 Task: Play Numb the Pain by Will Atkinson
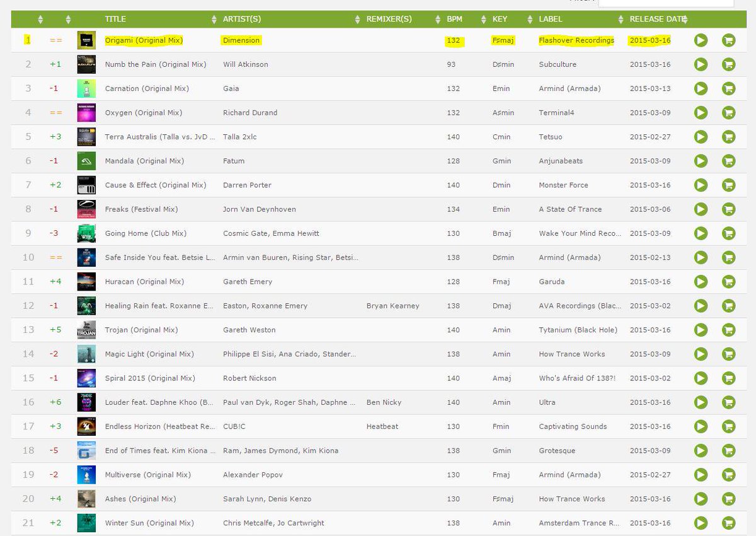pyautogui.click(x=701, y=64)
